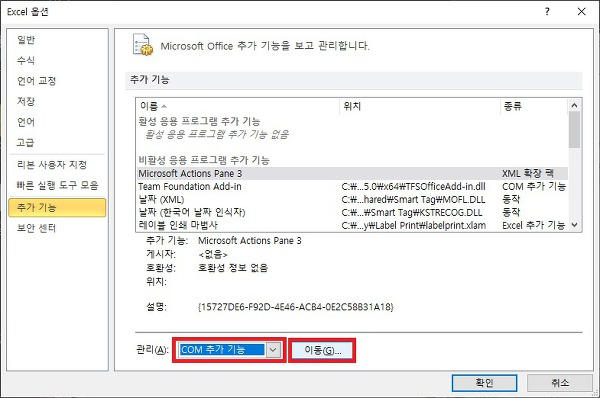The image size is (600, 398).
Task: Sort add-ins by 위치 column header
Action: [x=419, y=106]
